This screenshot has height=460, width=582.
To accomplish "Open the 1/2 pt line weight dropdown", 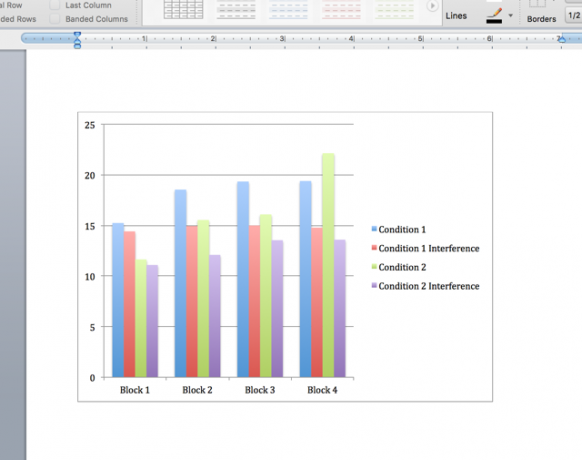I will 574,16.
